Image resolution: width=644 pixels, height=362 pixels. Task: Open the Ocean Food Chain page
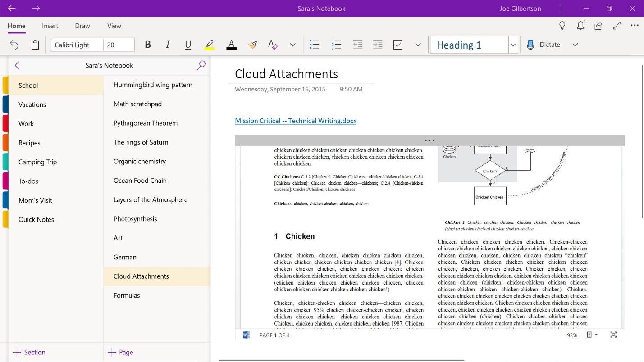157,181
